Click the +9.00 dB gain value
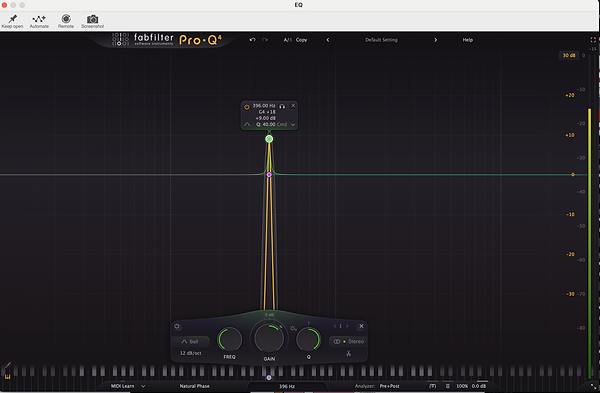This screenshot has height=393, width=600. point(265,118)
